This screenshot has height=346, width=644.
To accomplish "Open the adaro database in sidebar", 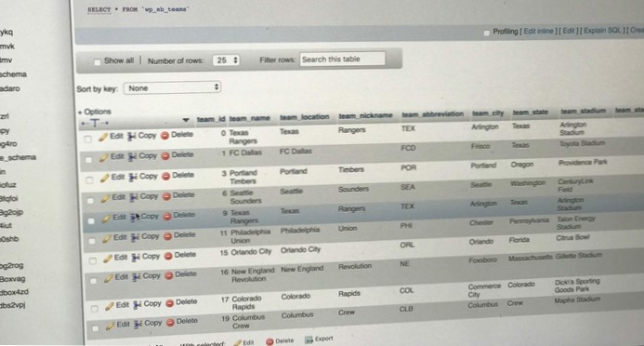I will (10, 88).
